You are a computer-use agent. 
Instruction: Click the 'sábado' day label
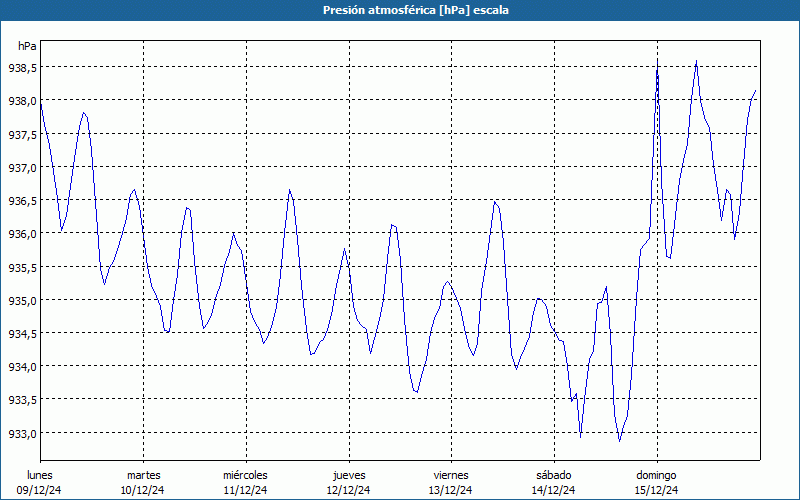coord(554,475)
